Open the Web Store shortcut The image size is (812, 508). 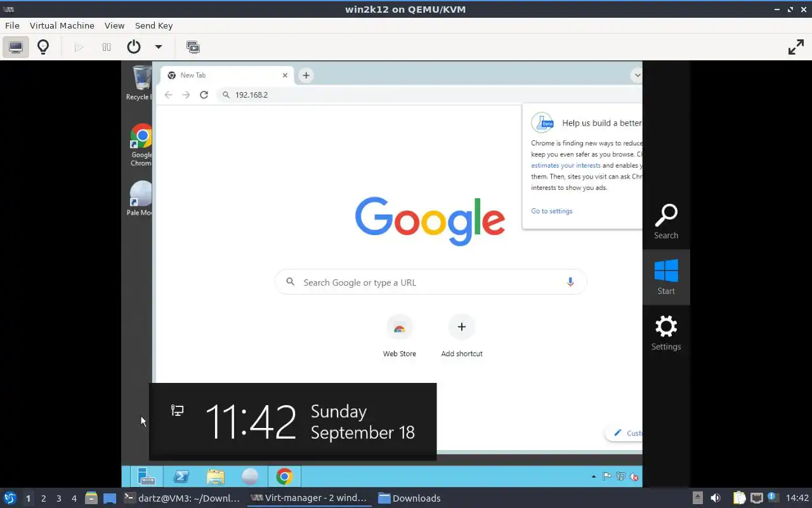coord(399,337)
